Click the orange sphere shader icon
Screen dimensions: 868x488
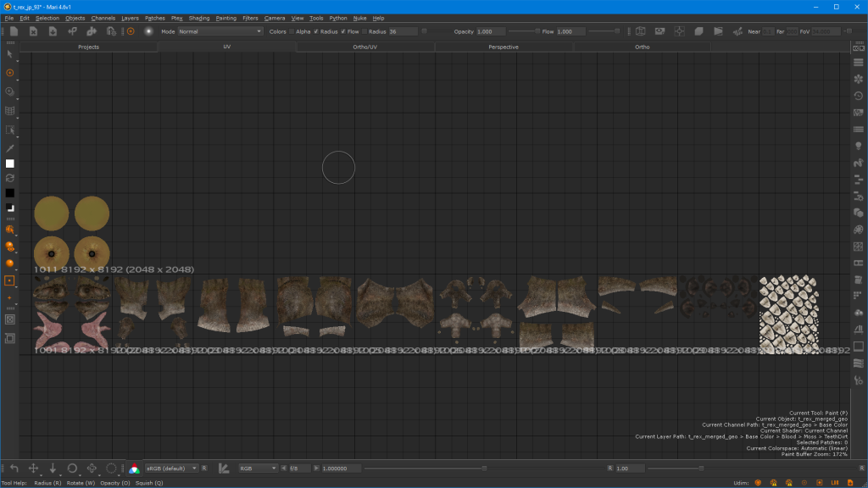tap(10, 263)
